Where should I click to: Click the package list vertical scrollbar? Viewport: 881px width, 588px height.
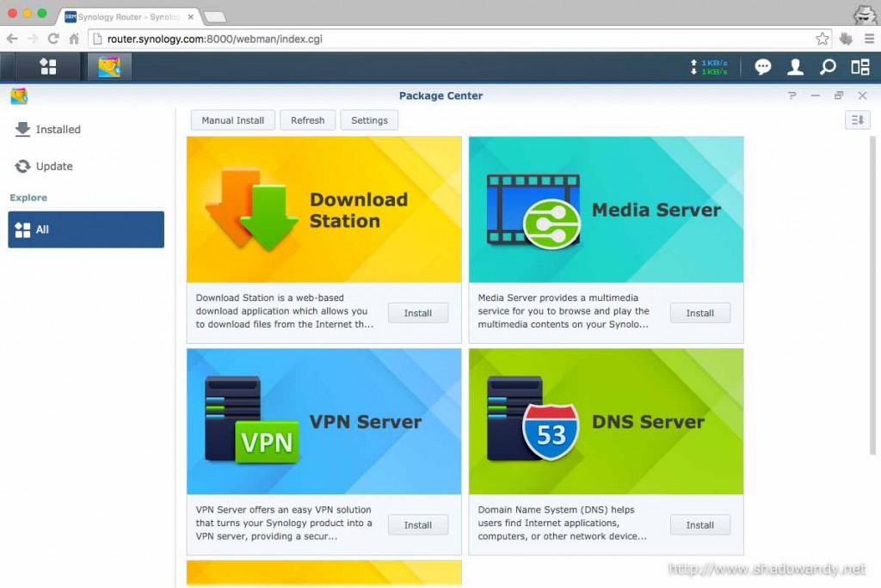tap(872, 295)
